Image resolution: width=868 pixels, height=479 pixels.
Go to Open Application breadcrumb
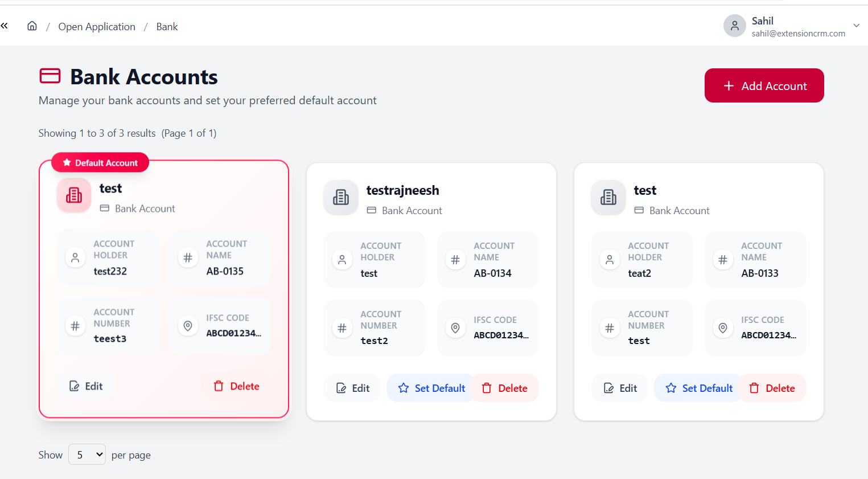97,27
